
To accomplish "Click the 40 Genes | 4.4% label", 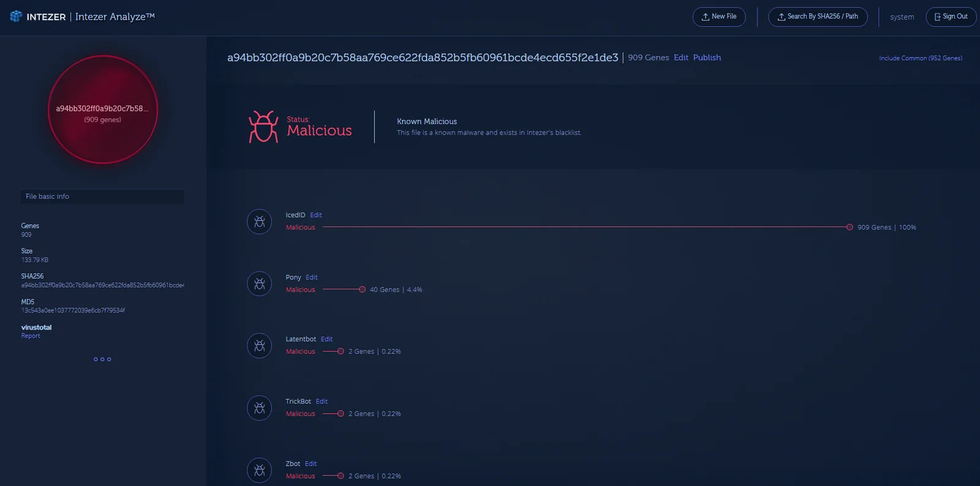I will [396, 290].
